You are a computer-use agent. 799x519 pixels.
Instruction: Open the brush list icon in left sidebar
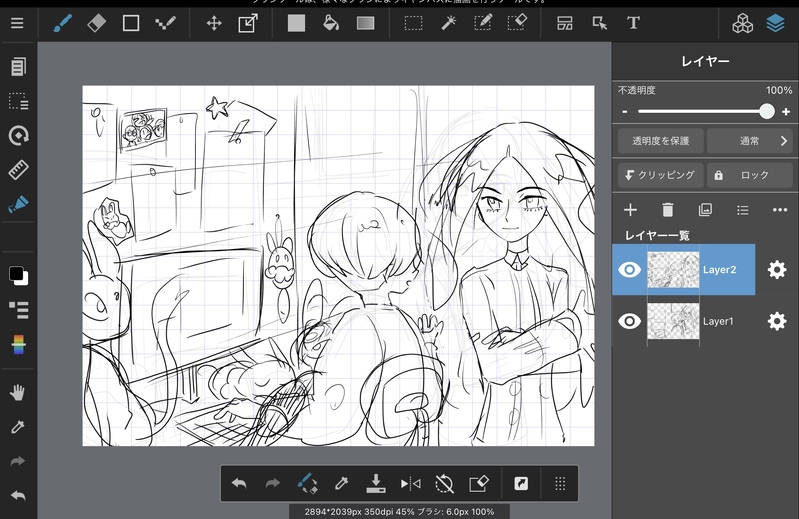point(18,309)
